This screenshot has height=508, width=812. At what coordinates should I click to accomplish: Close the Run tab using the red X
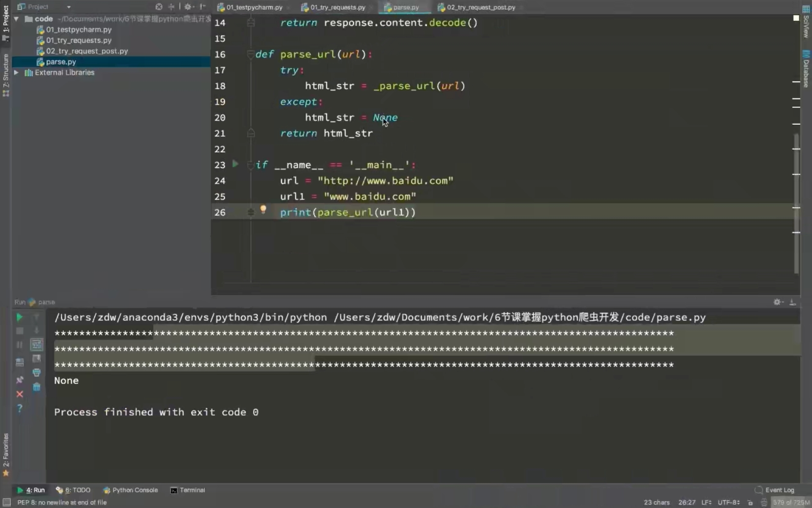[19, 394]
